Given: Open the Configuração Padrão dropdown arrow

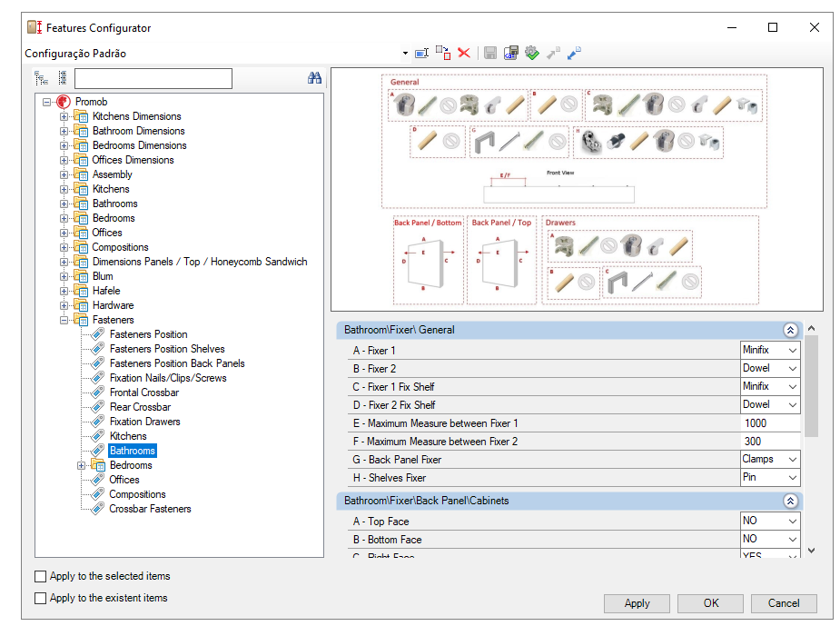Looking at the screenshot, I should pyautogui.click(x=405, y=53).
